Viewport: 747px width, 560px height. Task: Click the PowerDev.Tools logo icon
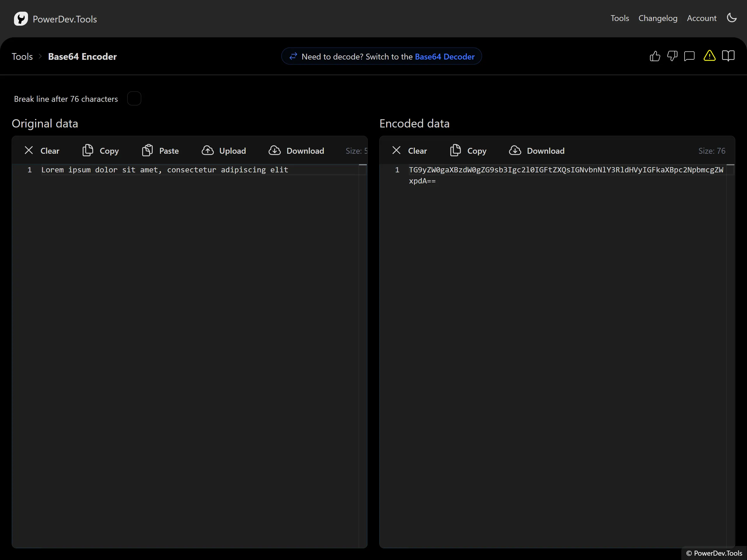21,19
